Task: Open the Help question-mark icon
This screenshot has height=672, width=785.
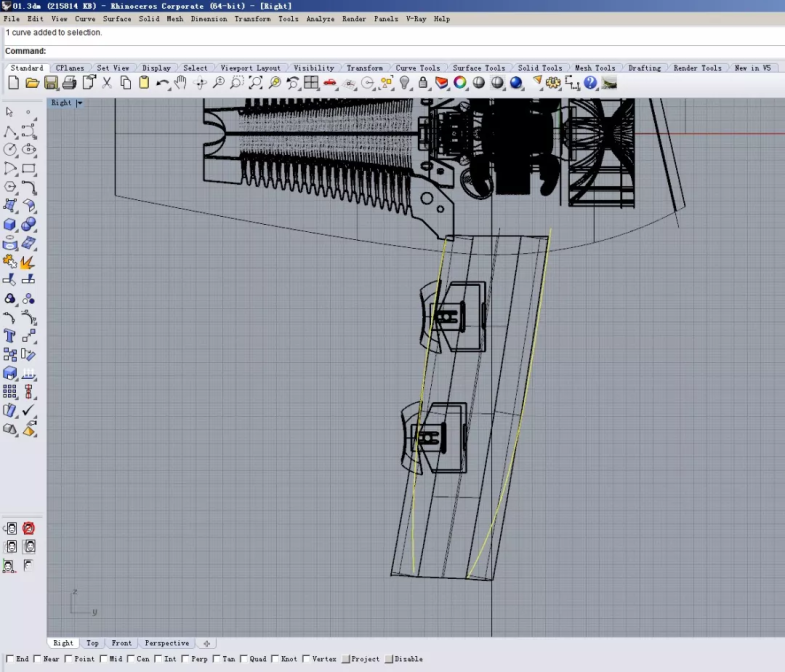Action: coord(590,83)
